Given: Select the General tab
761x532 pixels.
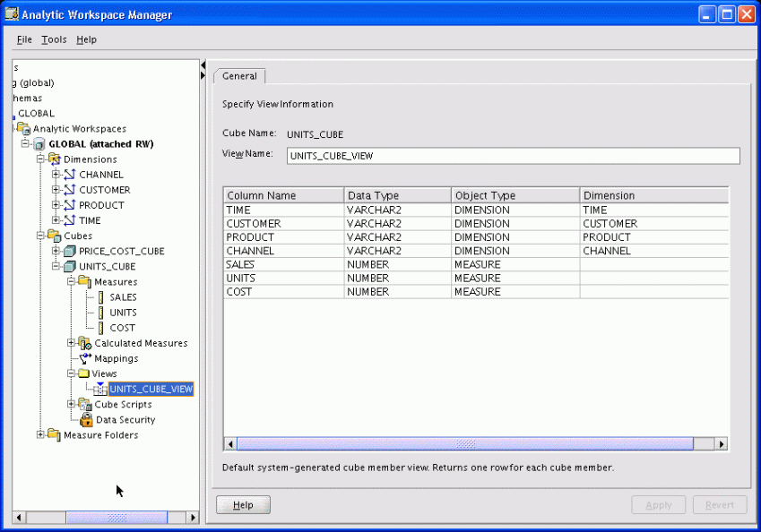Looking at the screenshot, I should point(239,76).
